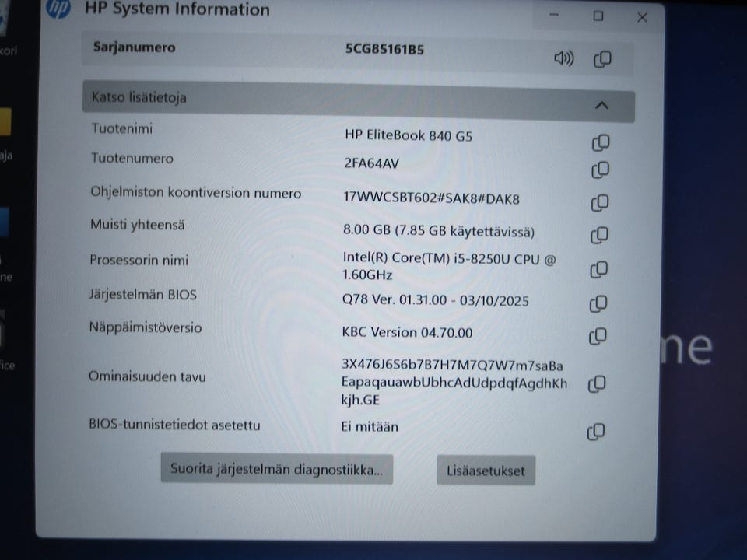
Task: Select the feature byte string 3X476J6S6b7B7H7M7Q7W7m7saBa
Action: pos(452,366)
